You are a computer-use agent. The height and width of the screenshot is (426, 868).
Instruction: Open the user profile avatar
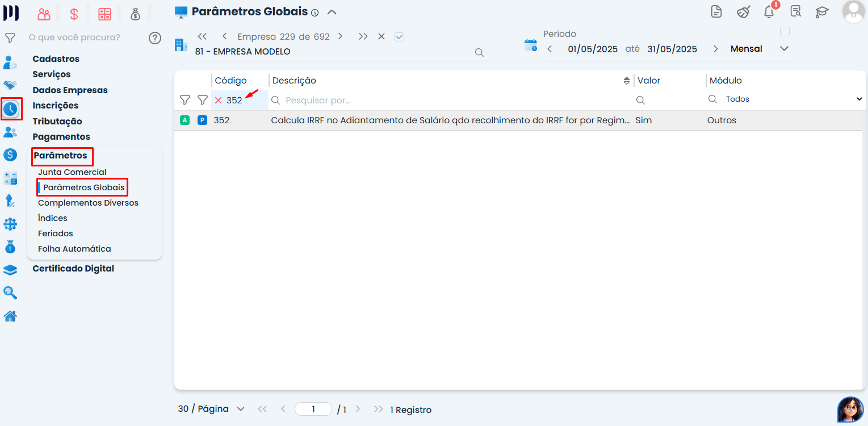(x=853, y=11)
